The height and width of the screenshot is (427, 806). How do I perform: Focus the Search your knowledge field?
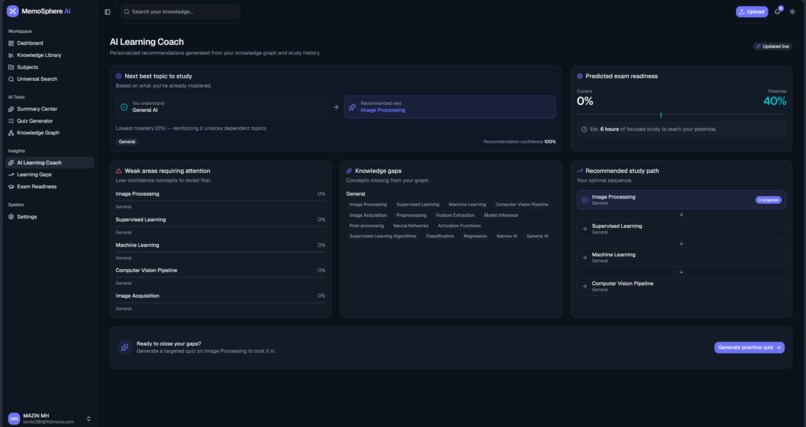[x=180, y=12]
